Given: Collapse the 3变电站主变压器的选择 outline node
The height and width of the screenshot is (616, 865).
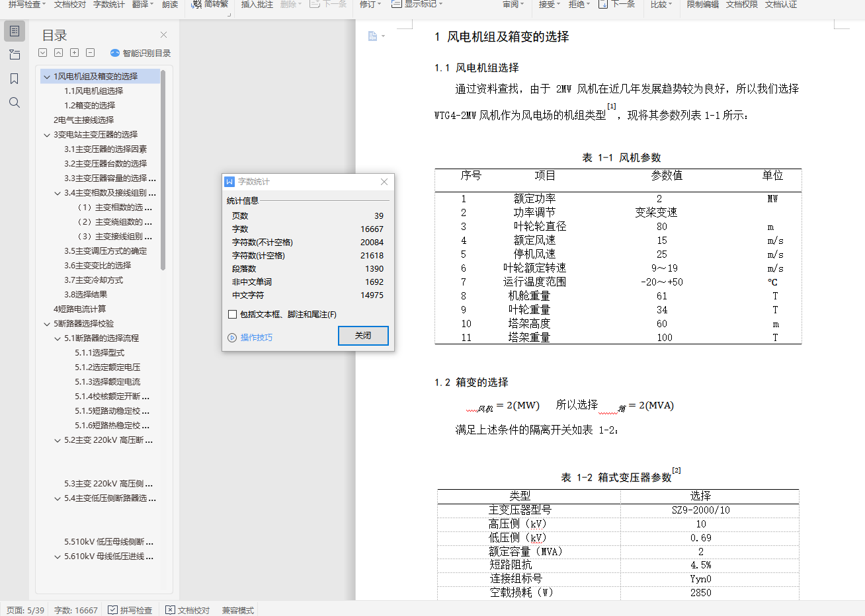Looking at the screenshot, I should [47, 135].
